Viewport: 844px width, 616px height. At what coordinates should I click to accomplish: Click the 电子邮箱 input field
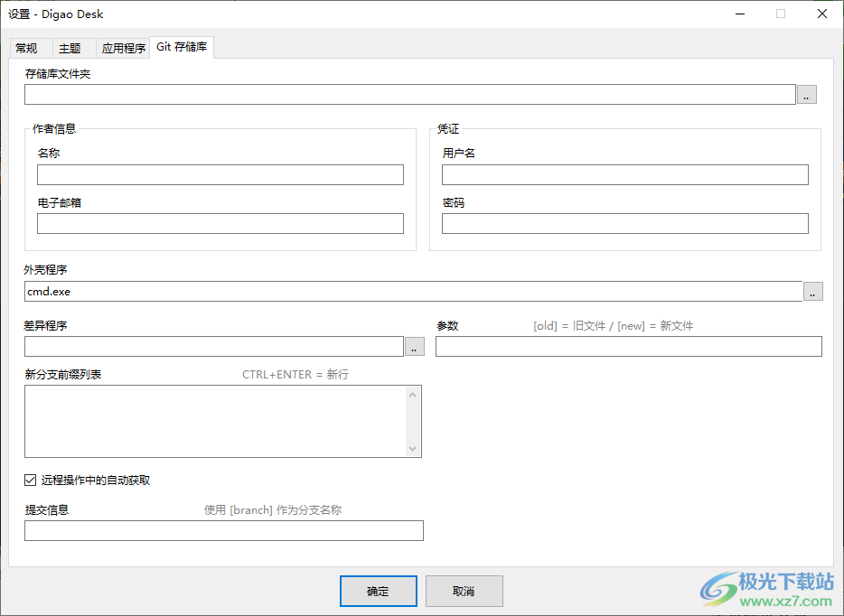(220, 224)
